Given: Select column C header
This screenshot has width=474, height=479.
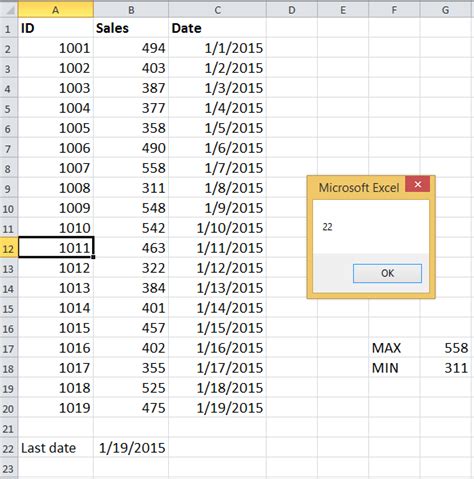Looking at the screenshot, I should [218, 10].
